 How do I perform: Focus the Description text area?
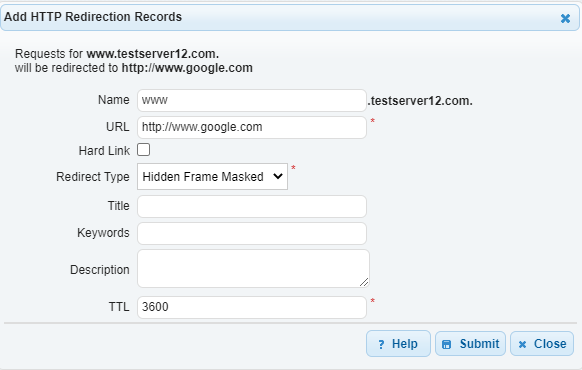(253, 268)
